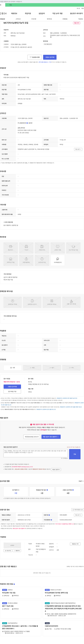Click the info icon beside 취업알선기관 알선
The width and height of the screenshot is (84, 644).
click(47, 490)
